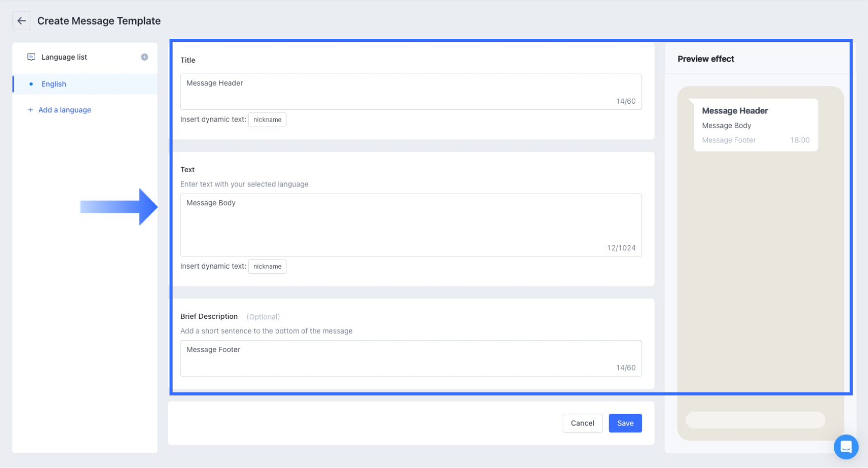Save the message template
The width and height of the screenshot is (868, 468).
point(625,423)
